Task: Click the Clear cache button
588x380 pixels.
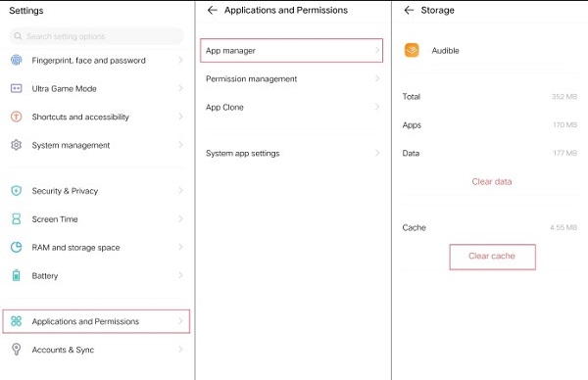Action: (x=492, y=257)
